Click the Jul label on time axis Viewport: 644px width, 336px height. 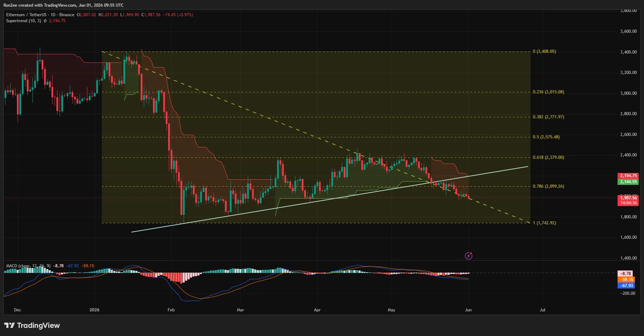click(542, 310)
